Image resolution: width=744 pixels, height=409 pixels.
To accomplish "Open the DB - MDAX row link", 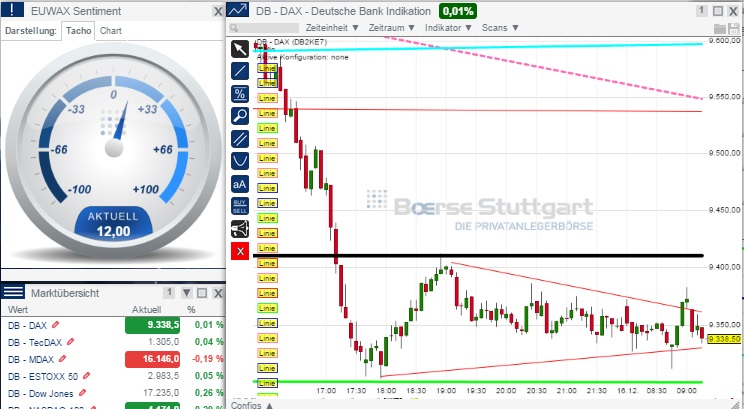I will 31,359.
